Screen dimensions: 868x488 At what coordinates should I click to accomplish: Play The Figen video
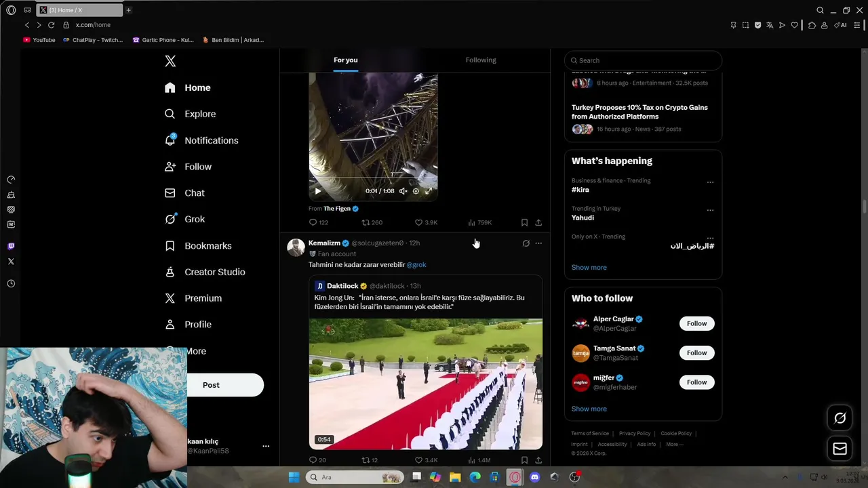[318, 191]
